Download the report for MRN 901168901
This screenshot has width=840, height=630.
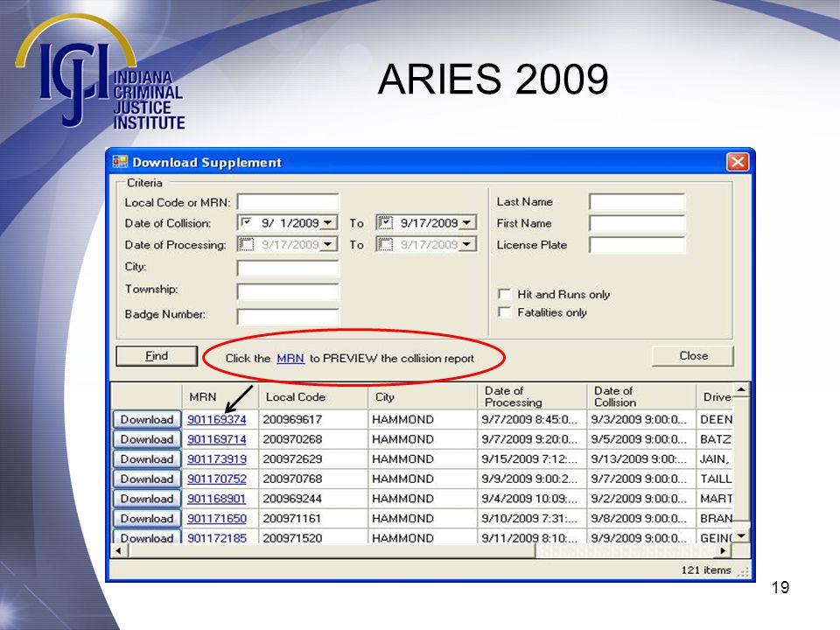147,499
